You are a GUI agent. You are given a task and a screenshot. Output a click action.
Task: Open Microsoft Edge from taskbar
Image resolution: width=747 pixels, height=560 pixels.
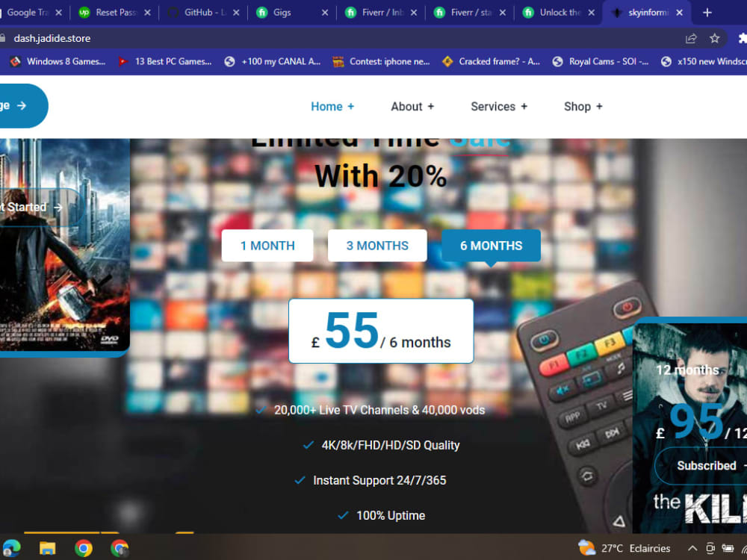point(10,549)
